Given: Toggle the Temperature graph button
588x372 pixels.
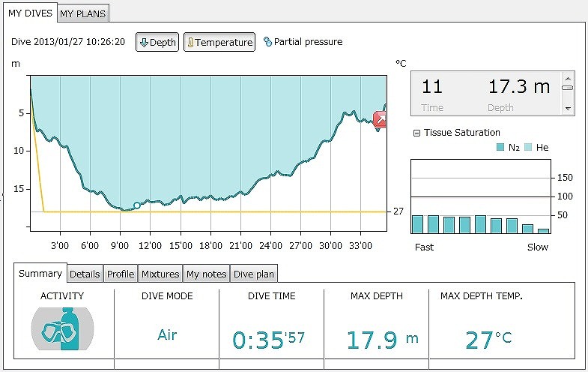Looking at the screenshot, I should 219,42.
